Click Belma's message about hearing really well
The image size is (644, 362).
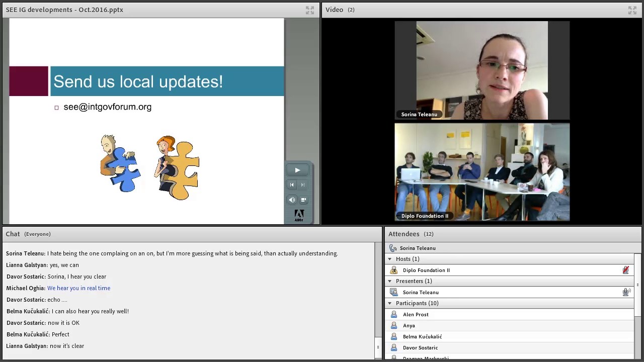90,311
